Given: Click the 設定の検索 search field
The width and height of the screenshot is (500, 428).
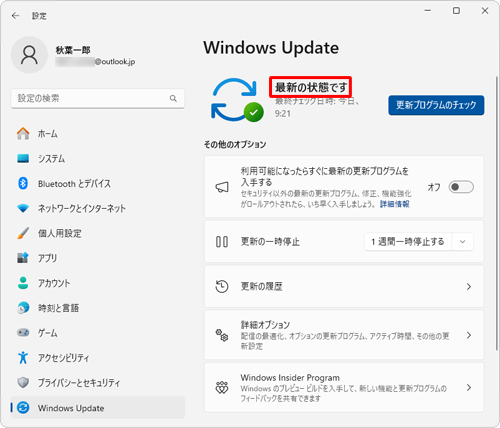Looking at the screenshot, I should [98, 98].
